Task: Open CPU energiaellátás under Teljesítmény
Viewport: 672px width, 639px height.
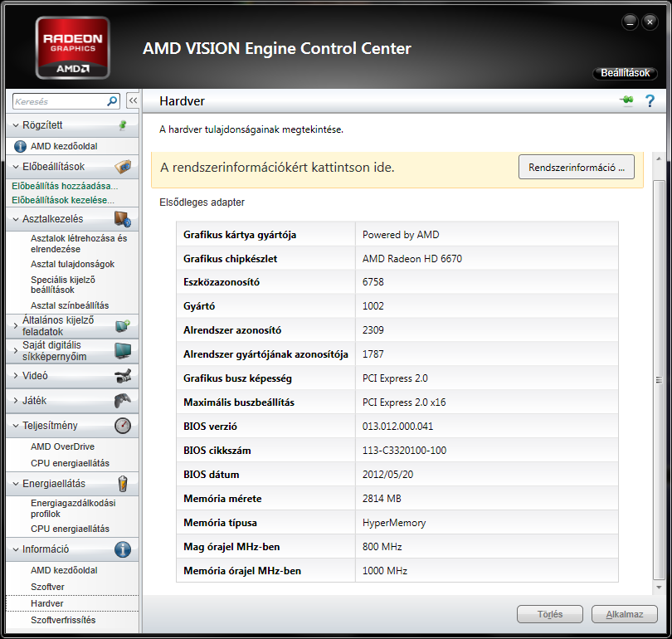Action: pyautogui.click(x=70, y=463)
